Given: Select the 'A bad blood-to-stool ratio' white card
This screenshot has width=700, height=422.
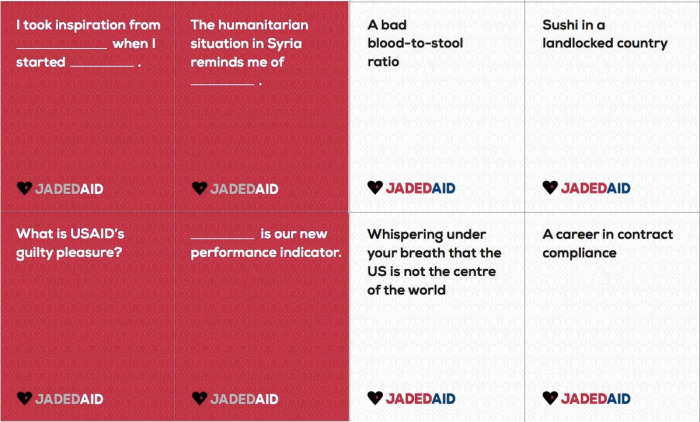Looking at the screenshot, I should pyautogui.click(x=437, y=107).
